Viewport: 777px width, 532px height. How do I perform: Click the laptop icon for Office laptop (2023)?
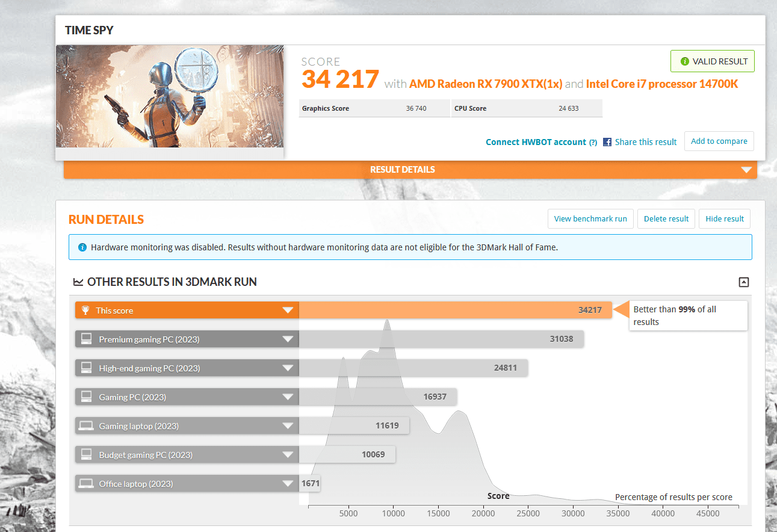tap(86, 484)
